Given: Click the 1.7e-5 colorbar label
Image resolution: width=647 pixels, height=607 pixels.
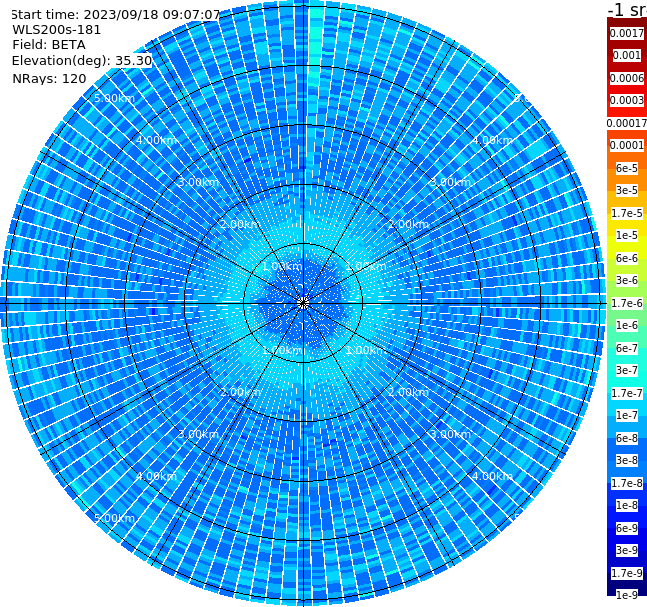Looking at the screenshot, I should pyautogui.click(x=627, y=213).
